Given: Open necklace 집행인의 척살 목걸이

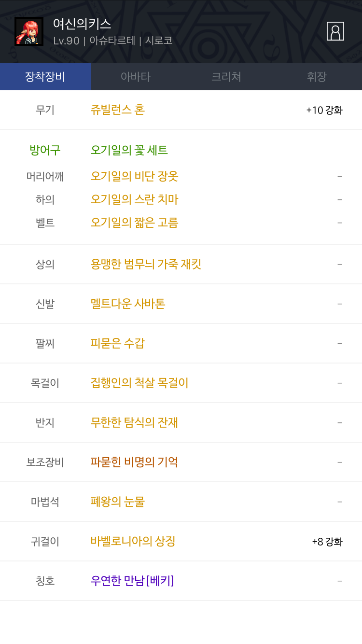Looking at the screenshot, I should [139, 383].
